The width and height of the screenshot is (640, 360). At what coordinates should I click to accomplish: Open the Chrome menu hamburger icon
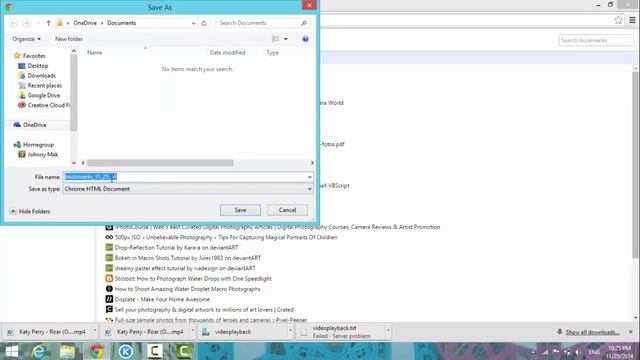coord(632,20)
